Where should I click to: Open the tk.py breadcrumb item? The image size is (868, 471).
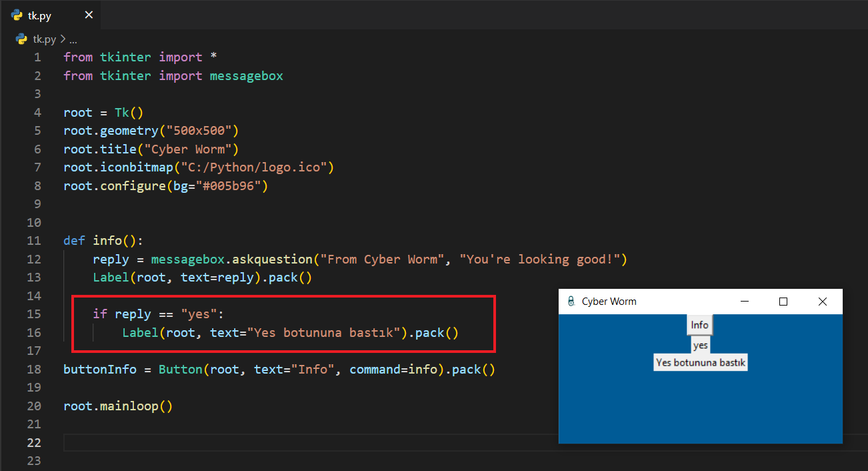tap(45, 39)
